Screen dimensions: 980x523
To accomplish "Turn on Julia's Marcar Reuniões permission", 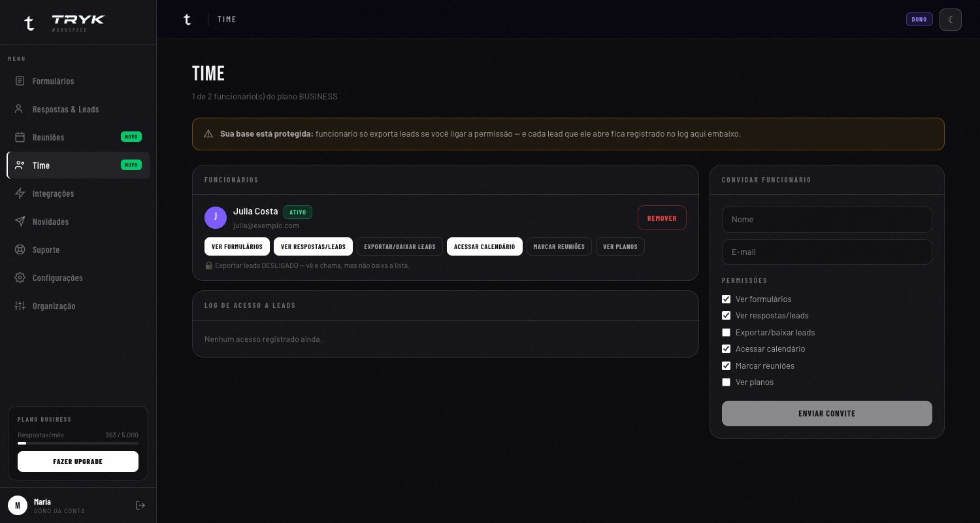I will 559,246.
